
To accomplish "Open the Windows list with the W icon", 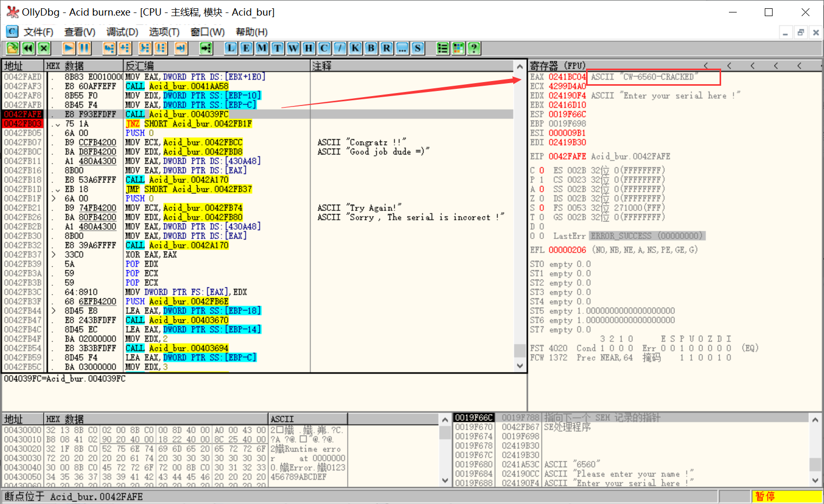I will [293, 48].
